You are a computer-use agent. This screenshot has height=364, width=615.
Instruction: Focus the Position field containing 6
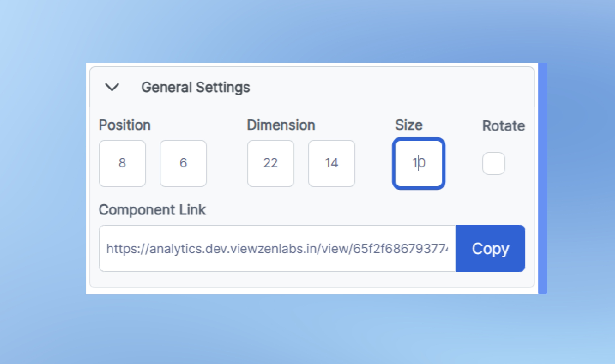pyautogui.click(x=183, y=163)
